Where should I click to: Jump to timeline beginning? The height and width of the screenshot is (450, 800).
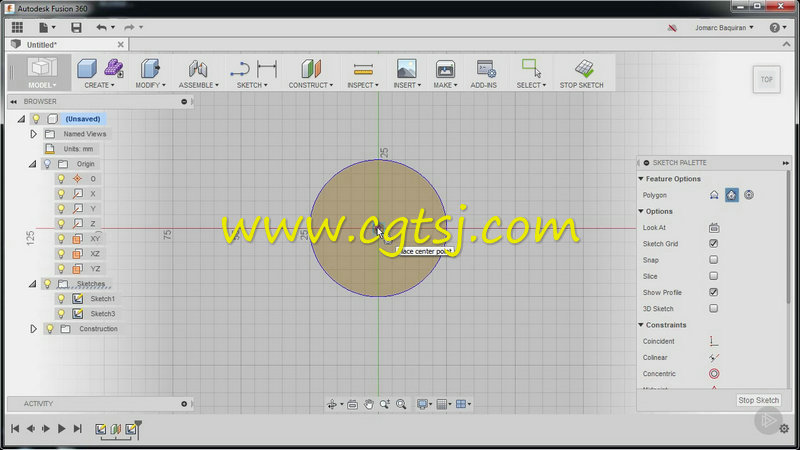(x=15, y=429)
